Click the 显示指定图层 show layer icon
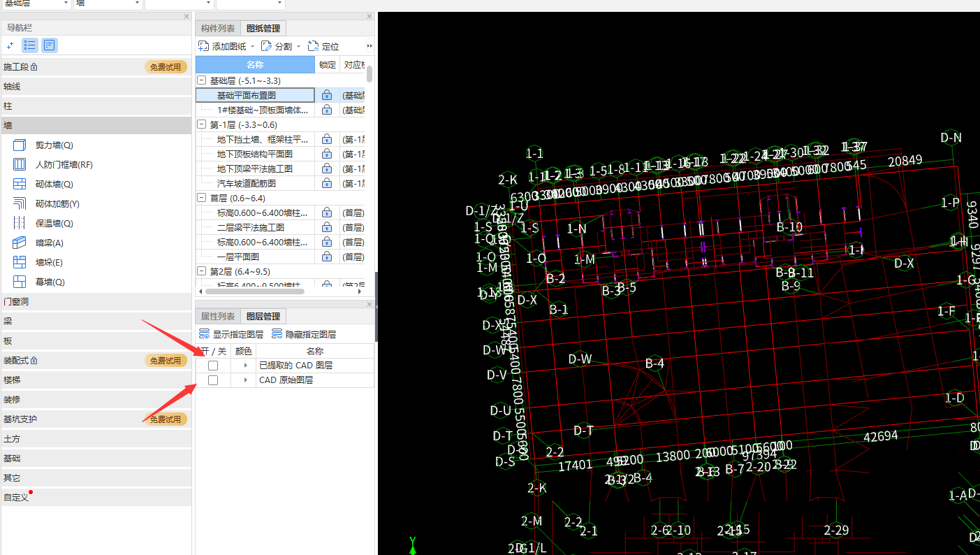The height and width of the screenshot is (555, 980). [205, 335]
